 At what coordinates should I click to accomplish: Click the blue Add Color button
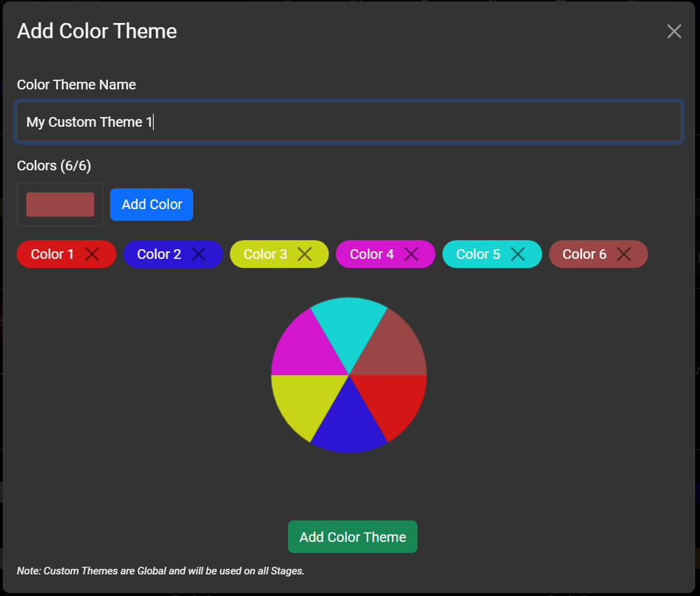pyautogui.click(x=151, y=204)
